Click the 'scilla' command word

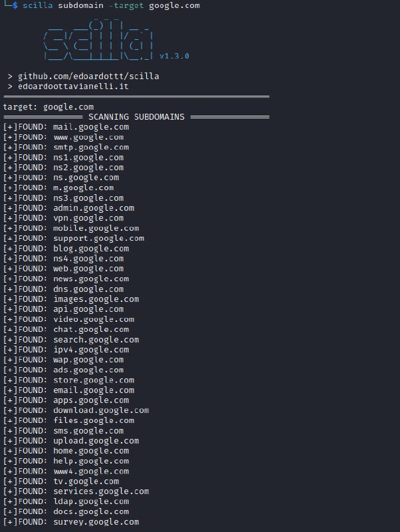coord(38,5)
